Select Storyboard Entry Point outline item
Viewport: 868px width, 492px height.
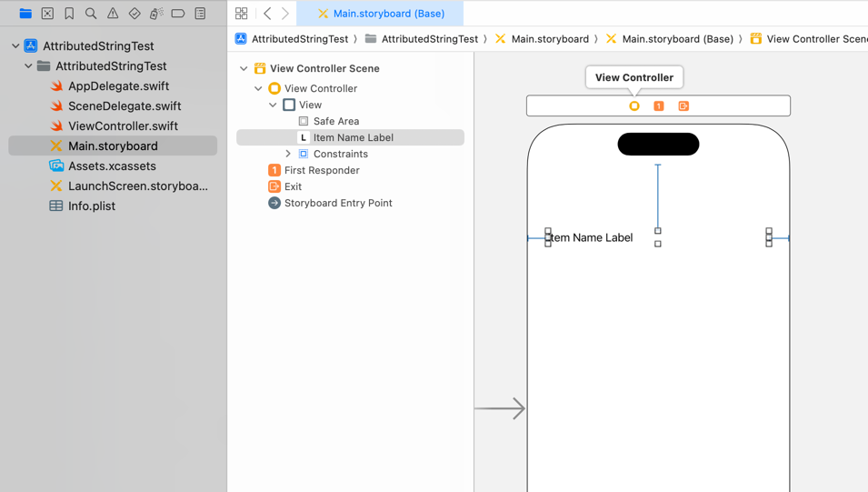click(x=337, y=203)
